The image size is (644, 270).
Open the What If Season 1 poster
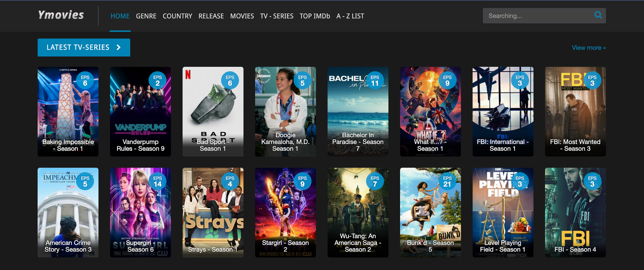click(430, 111)
